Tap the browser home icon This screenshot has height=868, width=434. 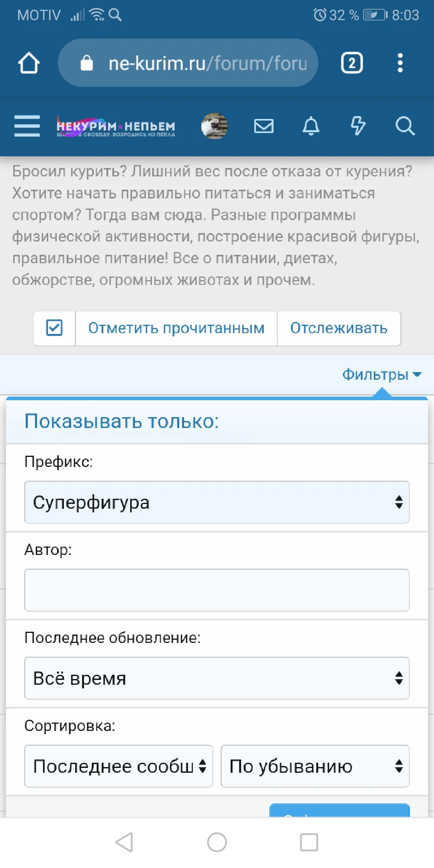coord(29,63)
